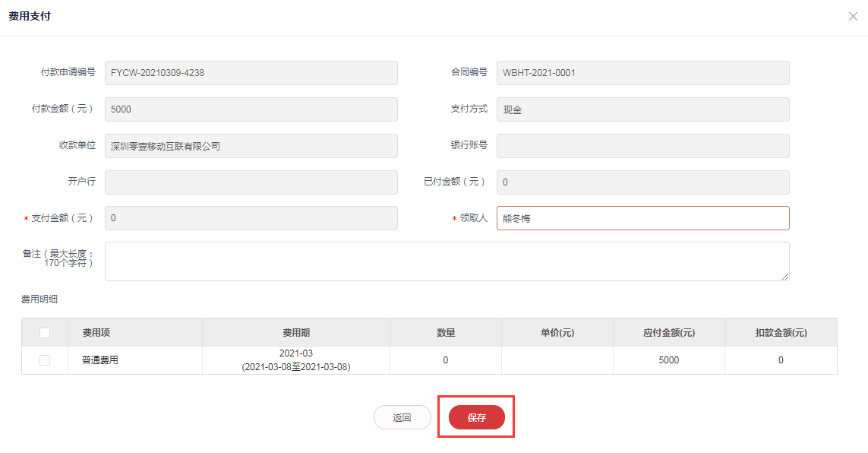
Task: Check the 普通费用 row checkbox
Action: tap(45, 360)
